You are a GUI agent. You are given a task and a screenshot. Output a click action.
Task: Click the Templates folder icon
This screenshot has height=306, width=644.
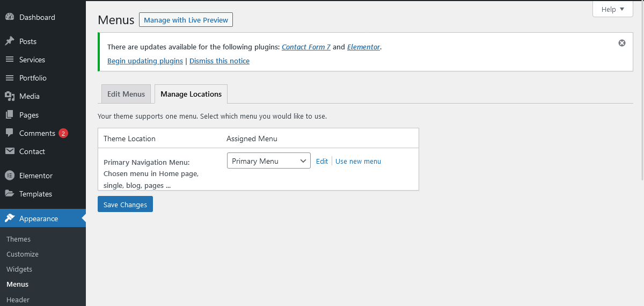(10, 194)
